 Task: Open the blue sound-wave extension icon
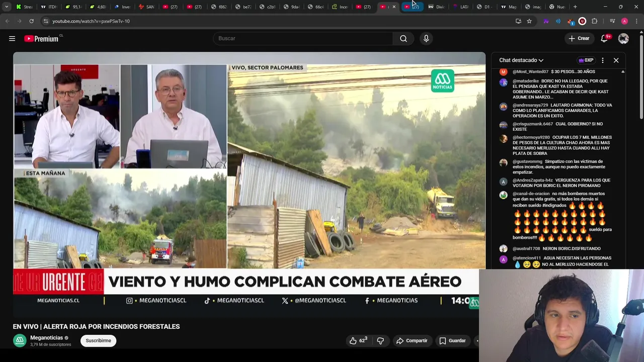[x=558, y=21]
